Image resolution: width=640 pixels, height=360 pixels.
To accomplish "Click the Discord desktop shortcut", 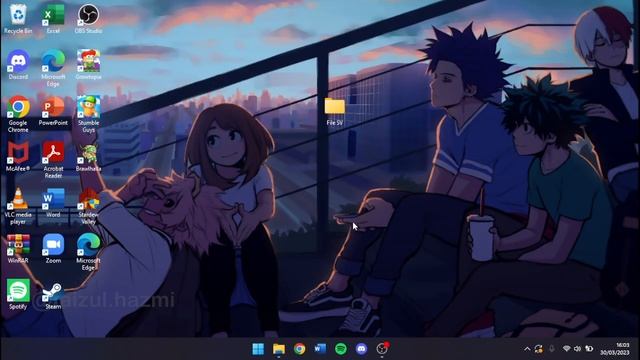I will (18, 64).
